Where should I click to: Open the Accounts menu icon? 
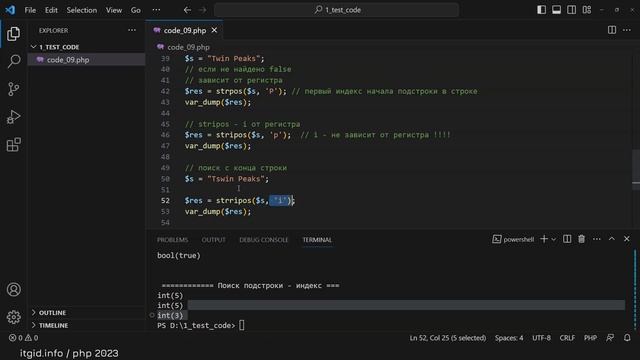tap(13, 289)
